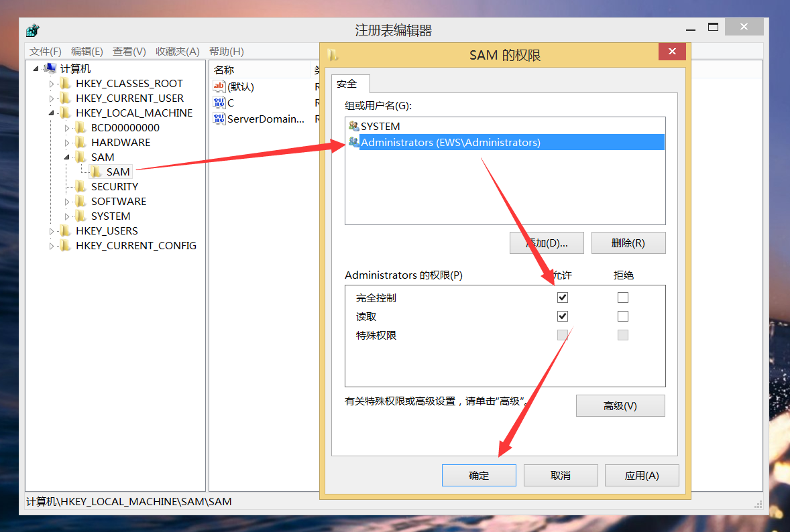Screen dimensions: 790x532
Task: Open advanced settings with 高级(V)
Action: [620, 405]
